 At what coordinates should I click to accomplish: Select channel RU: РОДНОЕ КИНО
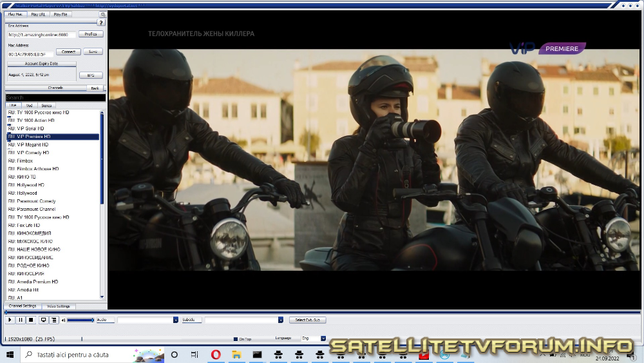53,266
